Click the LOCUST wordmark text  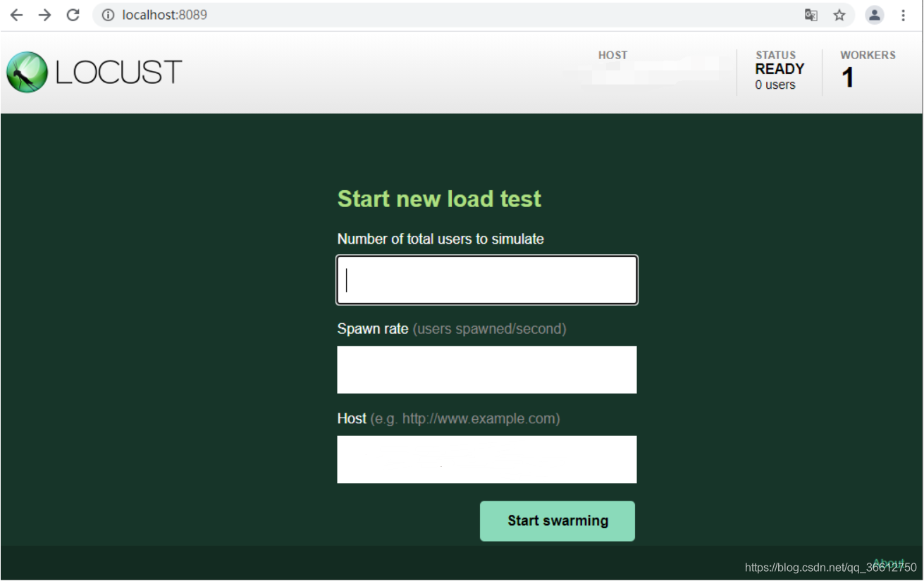point(119,73)
